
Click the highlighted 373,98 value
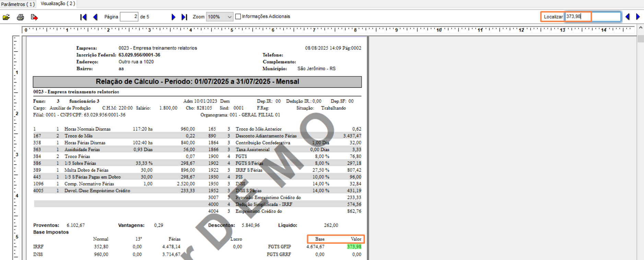point(354,247)
